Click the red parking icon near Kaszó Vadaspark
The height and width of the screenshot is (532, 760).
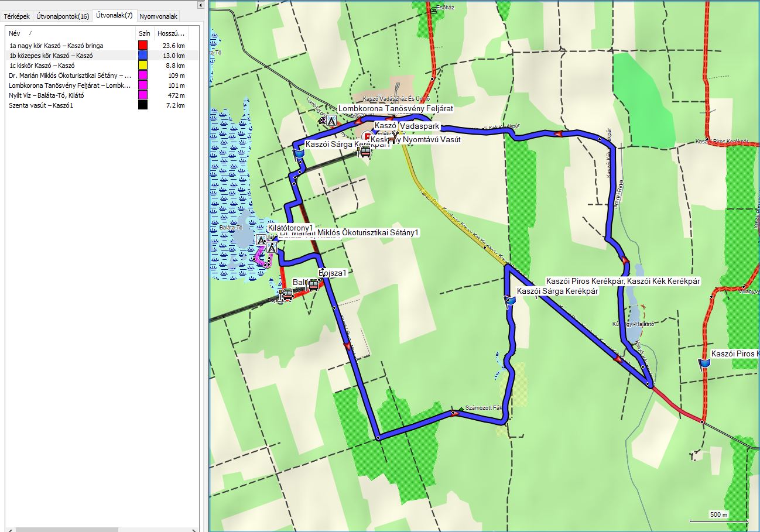(368, 137)
